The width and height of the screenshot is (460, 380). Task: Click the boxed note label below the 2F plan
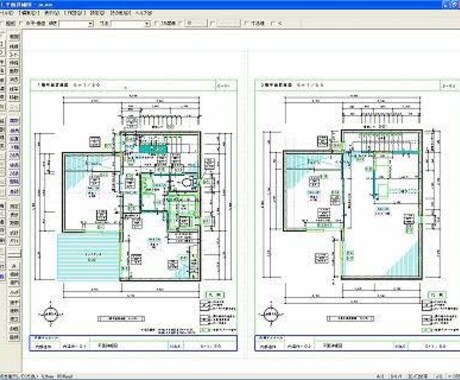point(350,318)
